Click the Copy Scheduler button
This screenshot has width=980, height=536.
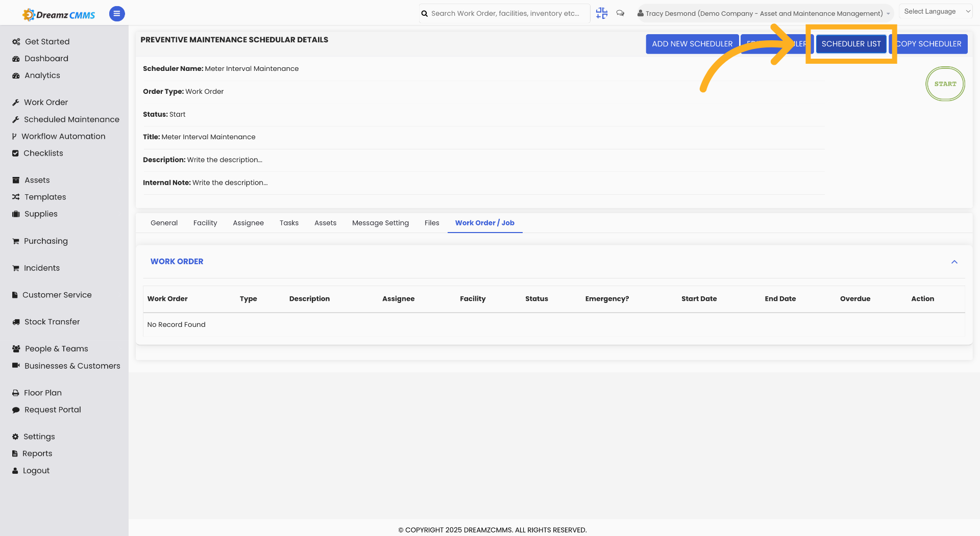tap(928, 44)
